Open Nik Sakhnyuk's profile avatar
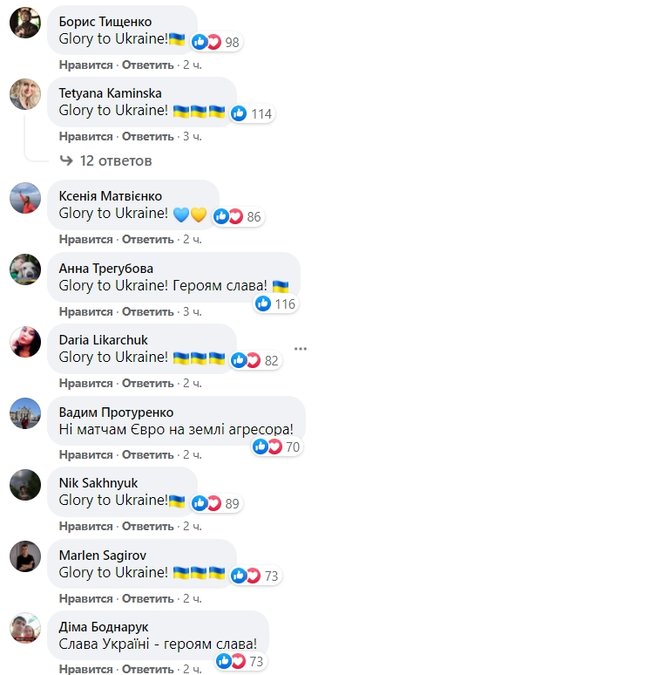 click(25, 485)
